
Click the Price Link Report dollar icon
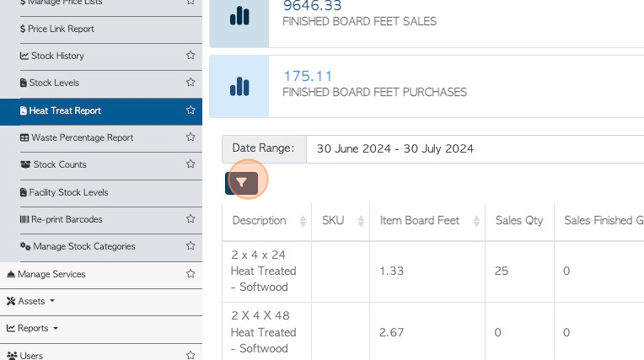[x=23, y=29]
